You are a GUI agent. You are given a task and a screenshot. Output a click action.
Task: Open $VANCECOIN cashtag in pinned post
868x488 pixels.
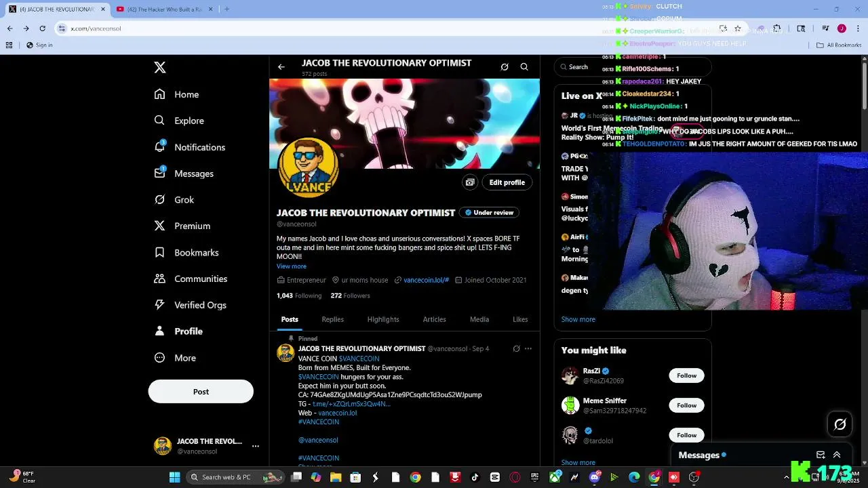359,359
